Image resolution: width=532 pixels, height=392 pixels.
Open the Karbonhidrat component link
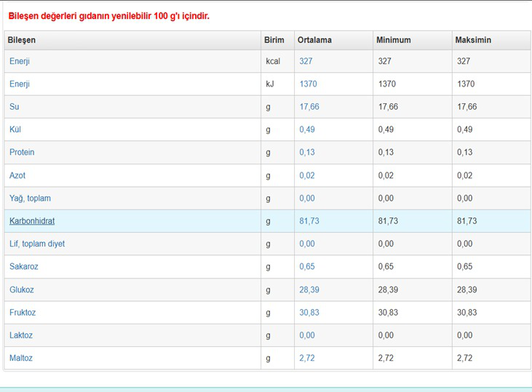pos(32,221)
